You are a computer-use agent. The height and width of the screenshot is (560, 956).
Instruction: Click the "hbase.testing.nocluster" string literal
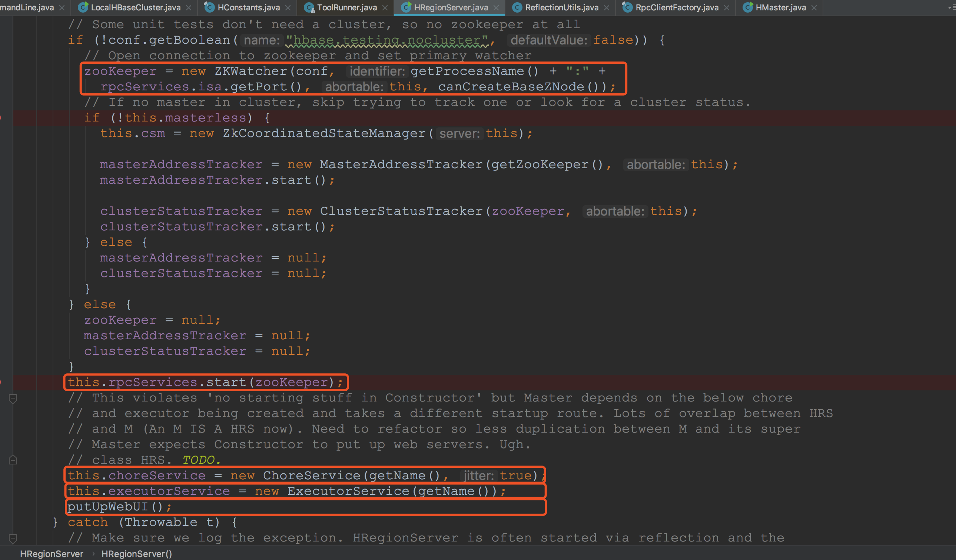pos(387,40)
